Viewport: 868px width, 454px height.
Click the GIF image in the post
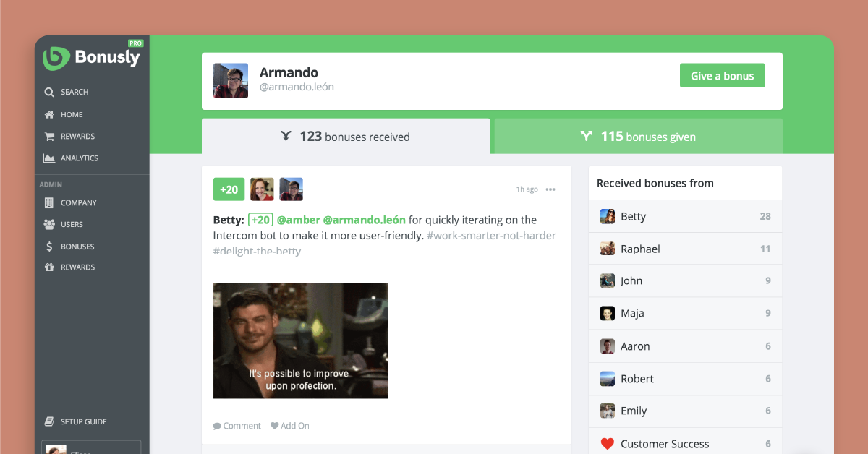(301, 340)
